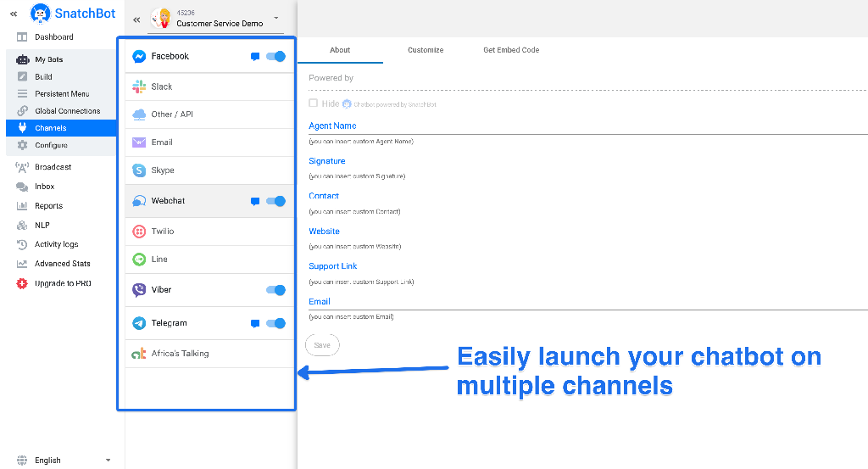The image size is (868, 469).
Task: Toggle the Telegram channel switch
Action: 275,323
